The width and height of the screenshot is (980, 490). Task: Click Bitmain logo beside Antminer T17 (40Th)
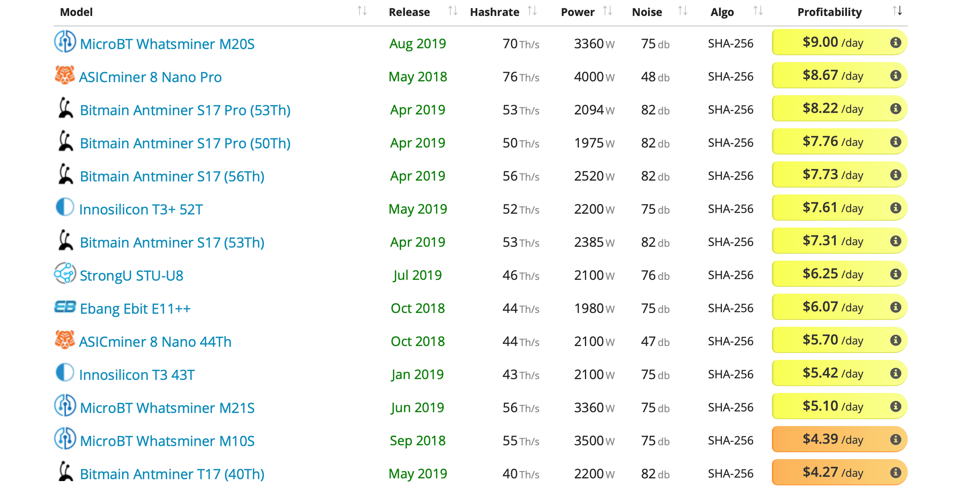click(66, 472)
